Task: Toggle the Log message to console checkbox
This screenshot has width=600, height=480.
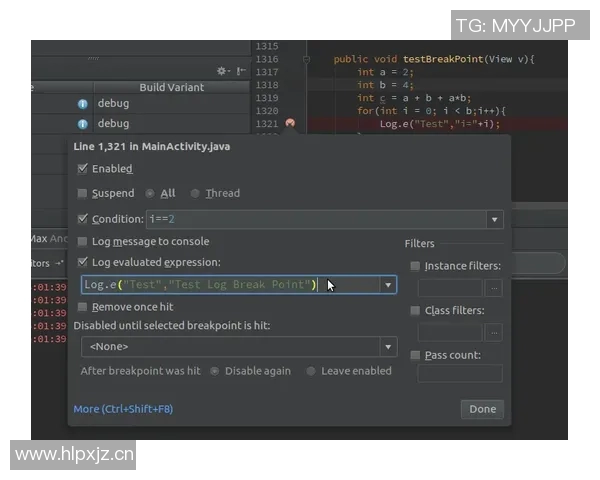Action: 82,241
